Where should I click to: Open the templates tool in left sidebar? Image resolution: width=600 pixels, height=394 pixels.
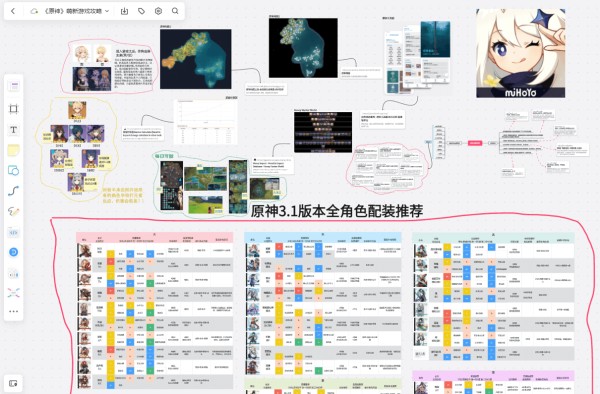coord(14,86)
